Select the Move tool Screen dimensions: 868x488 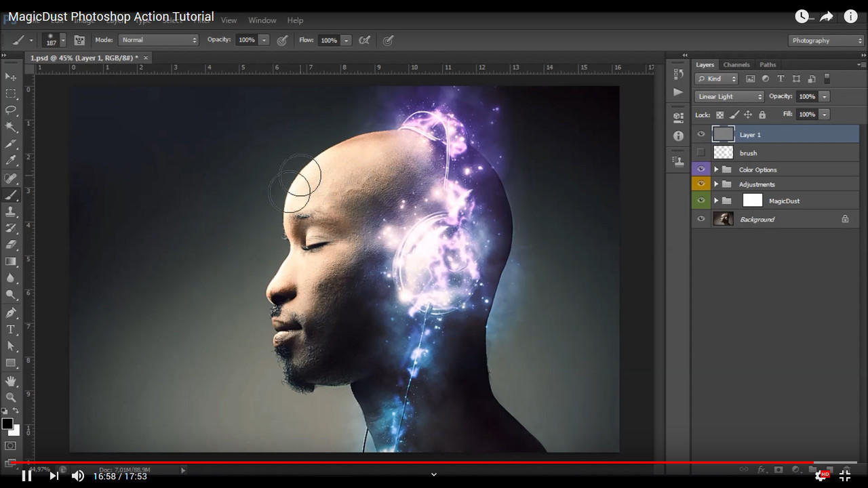tap(11, 77)
